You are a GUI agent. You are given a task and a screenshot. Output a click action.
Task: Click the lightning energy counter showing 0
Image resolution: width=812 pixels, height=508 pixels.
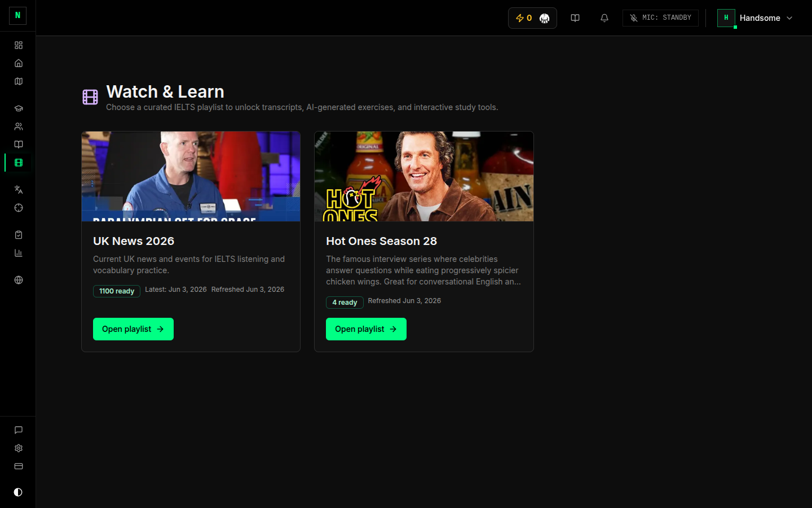click(x=524, y=18)
